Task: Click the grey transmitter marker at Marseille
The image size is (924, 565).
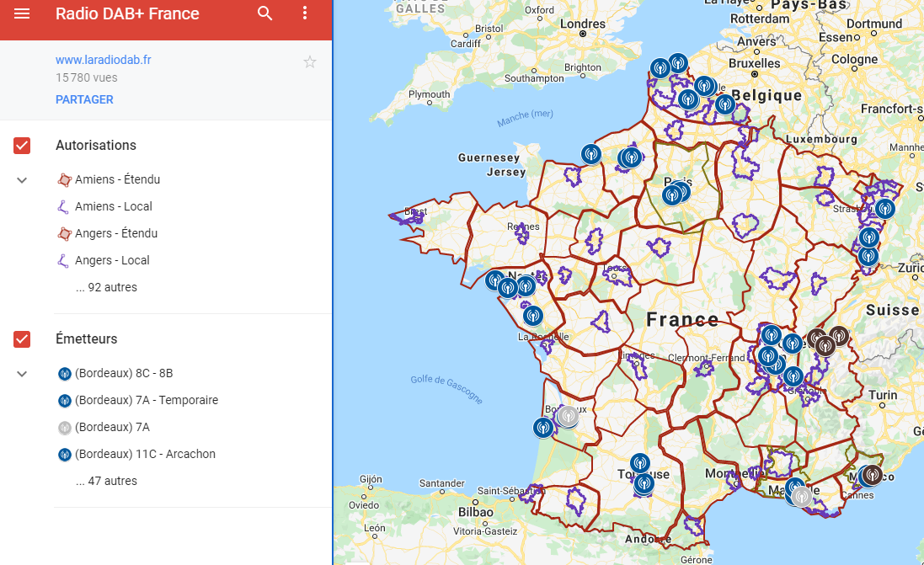Action: click(801, 497)
